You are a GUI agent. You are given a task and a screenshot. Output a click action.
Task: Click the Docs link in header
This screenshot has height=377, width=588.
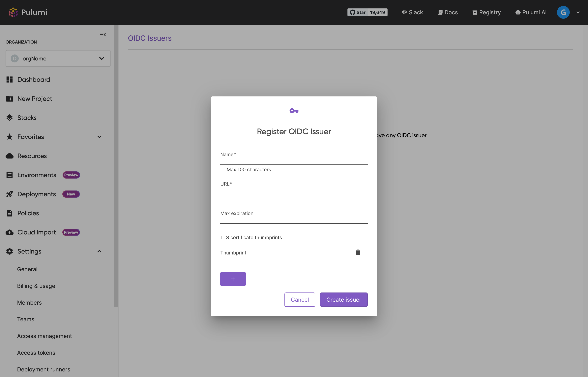pos(447,12)
